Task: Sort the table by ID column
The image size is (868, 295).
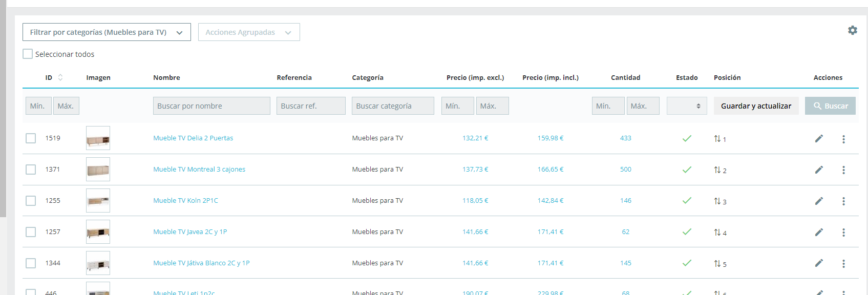Action: click(60, 77)
